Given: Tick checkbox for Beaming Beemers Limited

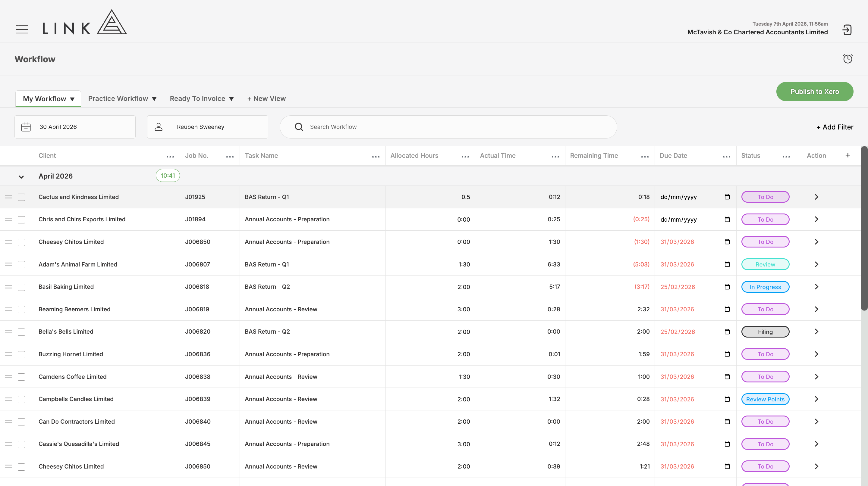Looking at the screenshot, I should point(21,310).
